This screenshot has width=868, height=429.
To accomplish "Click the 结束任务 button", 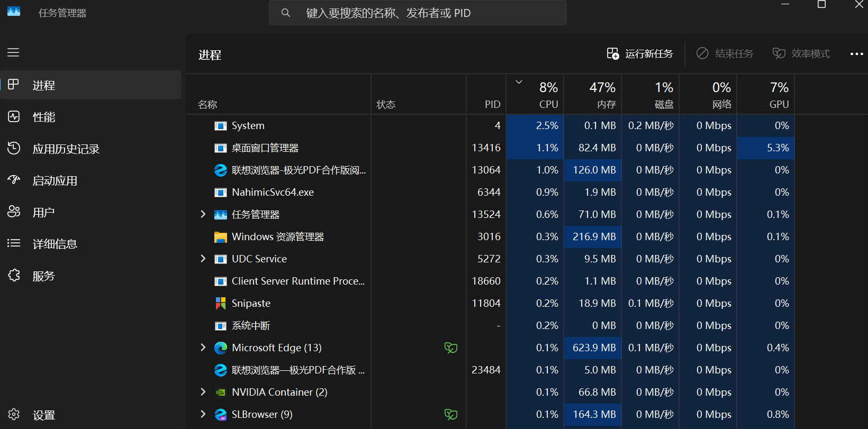I will [725, 53].
